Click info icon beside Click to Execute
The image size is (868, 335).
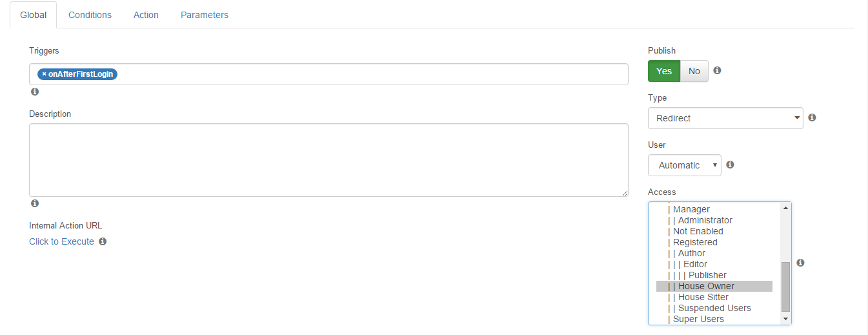[x=103, y=241]
